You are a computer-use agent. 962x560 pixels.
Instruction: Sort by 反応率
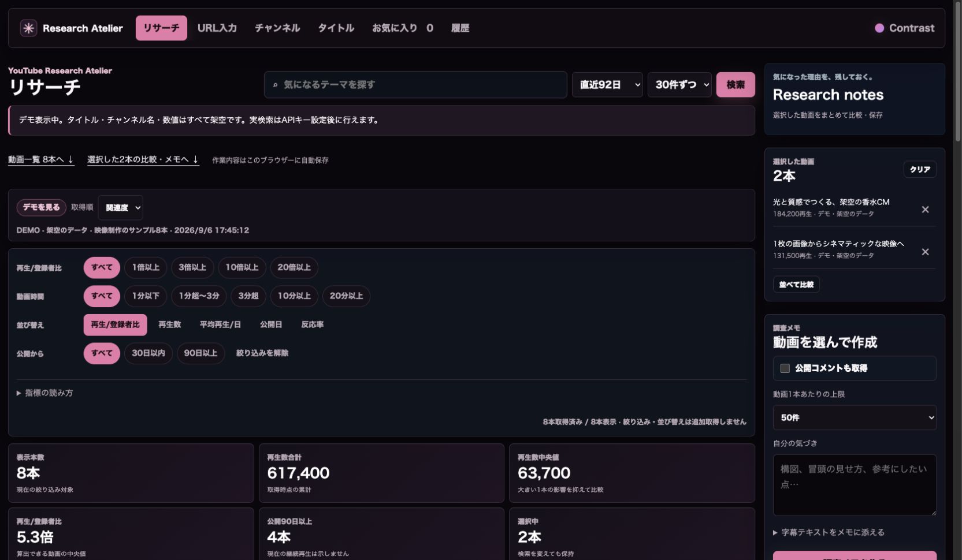pyautogui.click(x=312, y=325)
